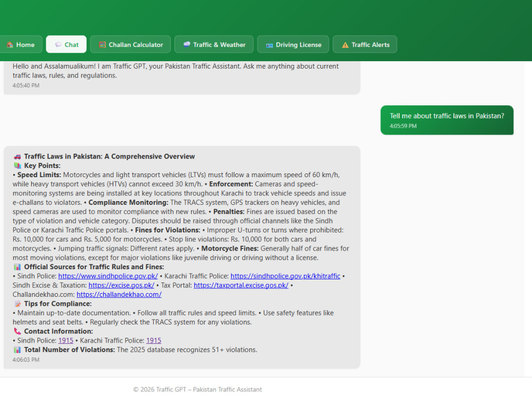Screen dimensions: 532x399
Task: Click the 4:06:03 PM timestamp
Action: 26,360
